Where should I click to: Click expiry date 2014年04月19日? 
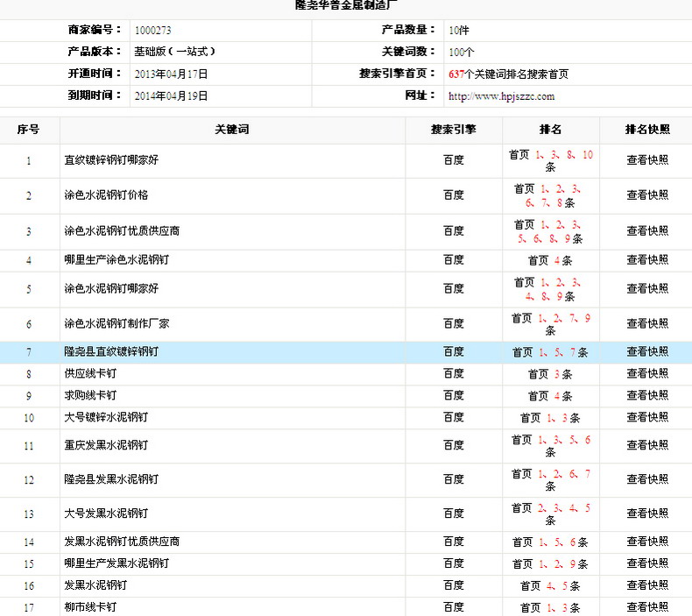[x=171, y=96]
